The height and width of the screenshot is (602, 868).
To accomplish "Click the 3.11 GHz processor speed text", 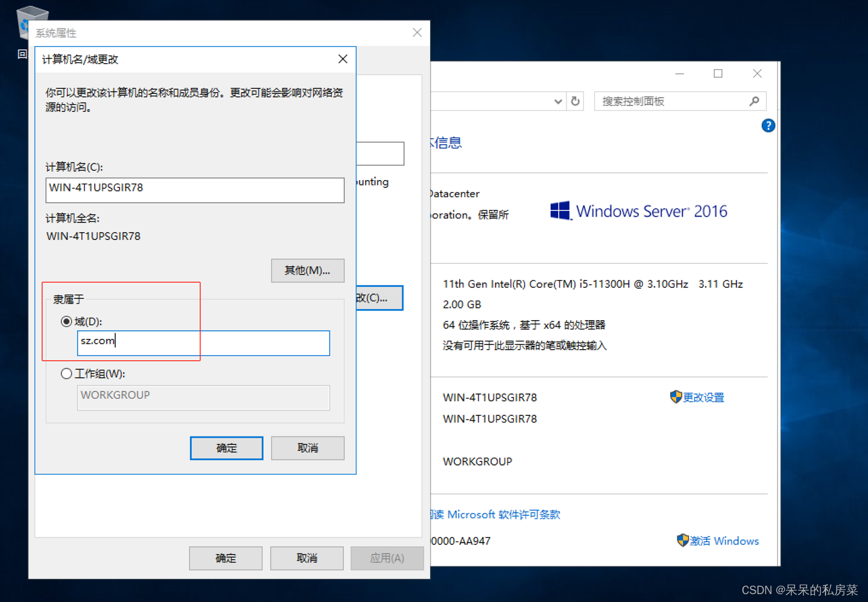I will click(x=721, y=284).
